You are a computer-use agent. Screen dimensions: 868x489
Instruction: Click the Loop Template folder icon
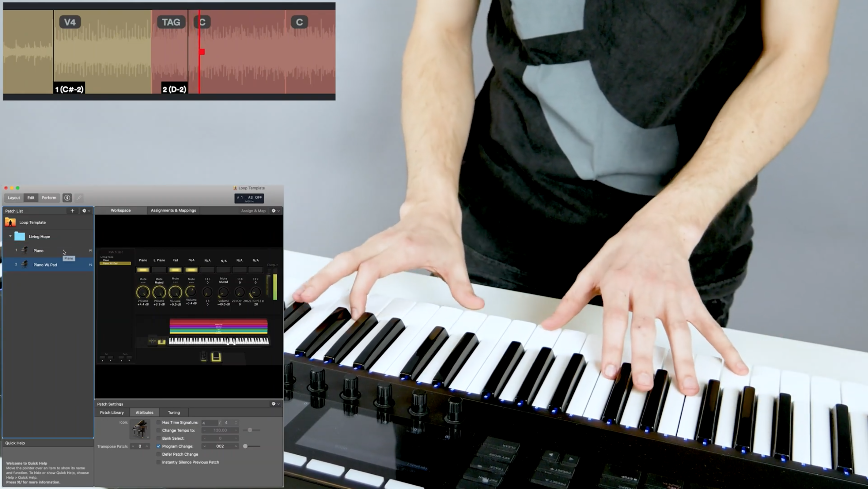10,222
